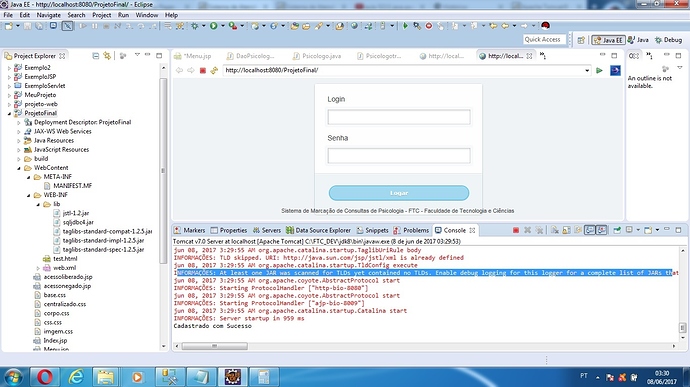The width and height of the screenshot is (690, 387).
Task: Click the Debug bug toolbar icon
Action: pyautogui.click(x=195, y=26)
